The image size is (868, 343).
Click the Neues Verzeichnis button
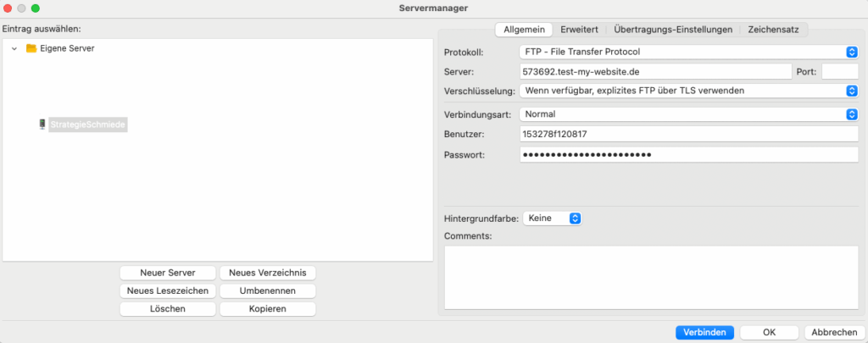coord(268,273)
